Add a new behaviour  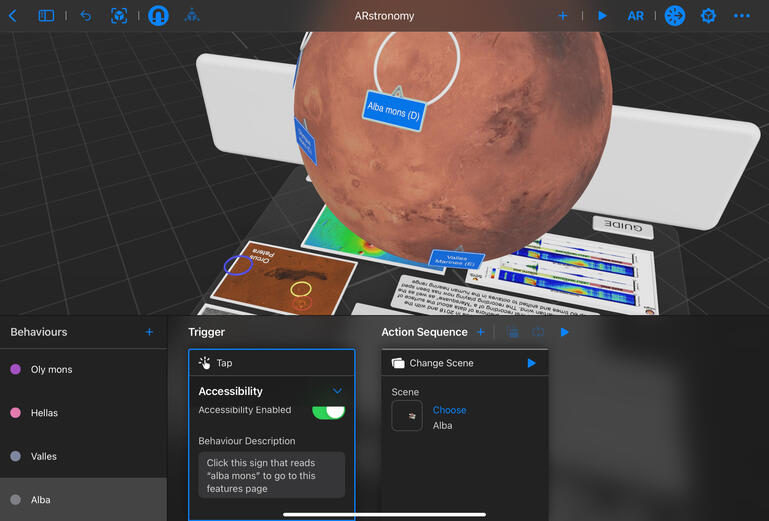tap(149, 332)
